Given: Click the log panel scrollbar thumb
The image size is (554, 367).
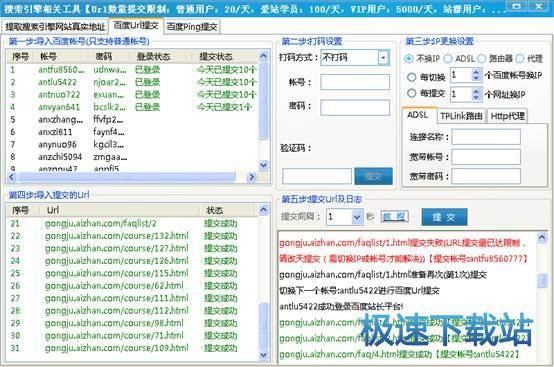Looking at the screenshot, I should [542, 281].
